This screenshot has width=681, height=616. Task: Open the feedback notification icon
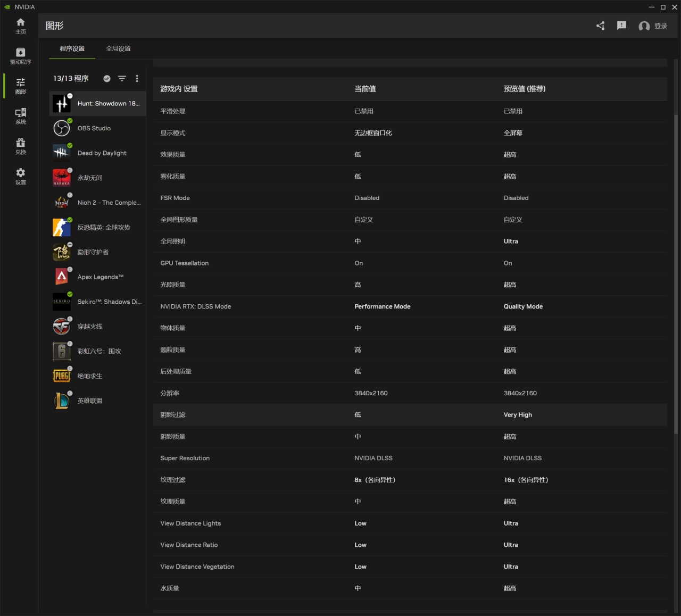point(621,26)
